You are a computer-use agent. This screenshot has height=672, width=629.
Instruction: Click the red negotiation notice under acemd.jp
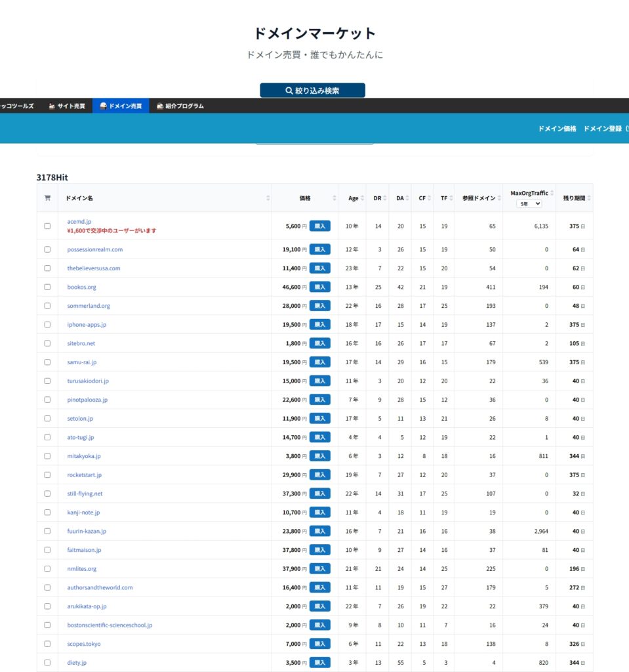click(112, 230)
